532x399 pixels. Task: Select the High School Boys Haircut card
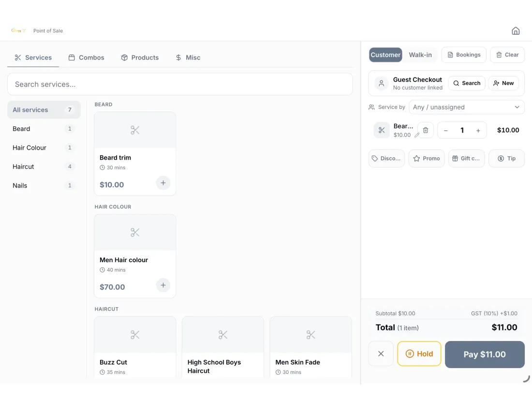pos(223,347)
